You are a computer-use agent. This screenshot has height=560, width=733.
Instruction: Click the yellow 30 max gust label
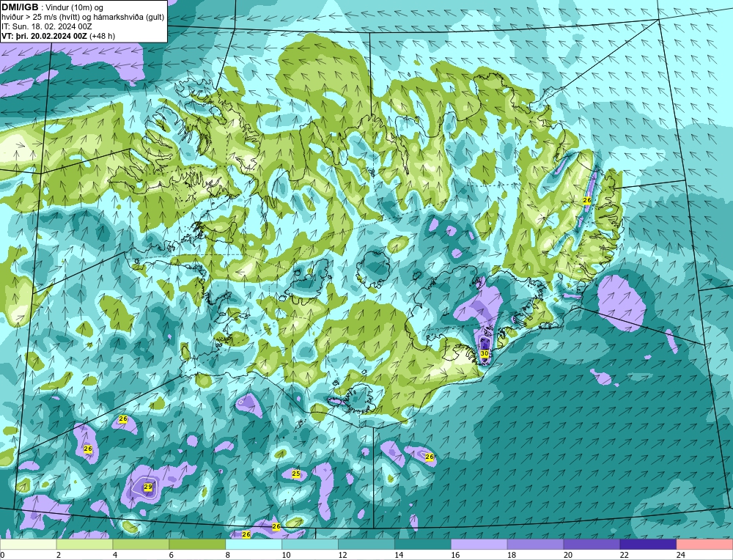(485, 353)
